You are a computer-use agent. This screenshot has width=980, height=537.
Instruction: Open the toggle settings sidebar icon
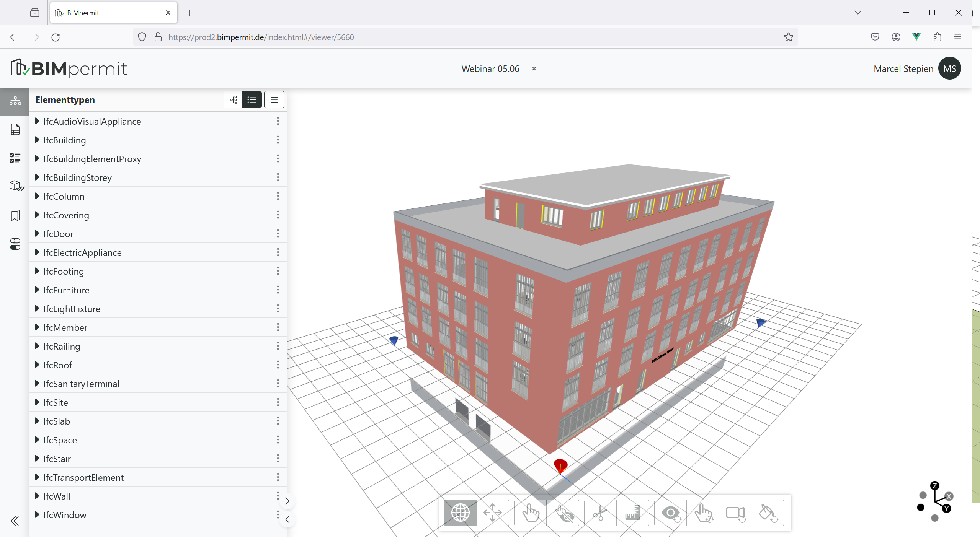point(15,244)
